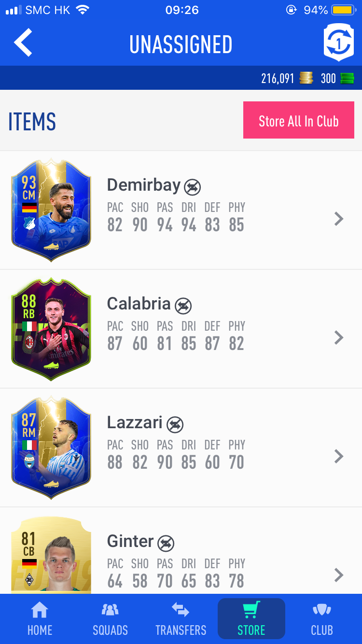Tap the gold coins balance icon
Screen dimensions: 362x644
(306, 78)
